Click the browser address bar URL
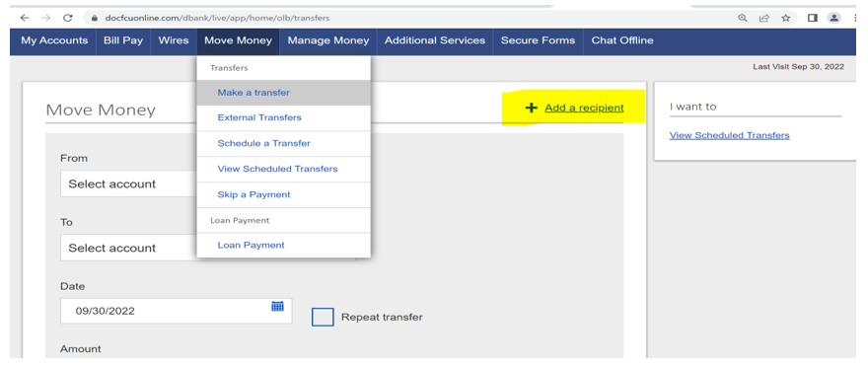The image size is (868, 367). coord(217,18)
